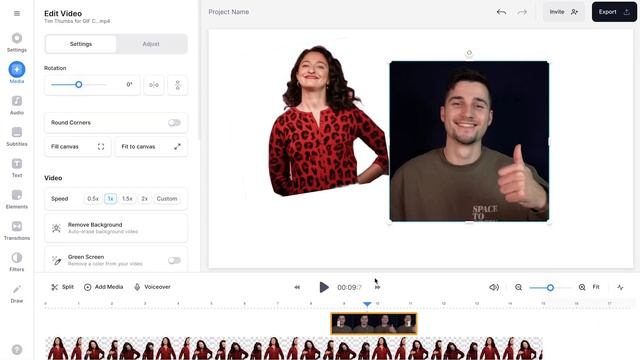This screenshot has width=640, height=360.
Task: Click the Project Name field
Action: click(229, 12)
